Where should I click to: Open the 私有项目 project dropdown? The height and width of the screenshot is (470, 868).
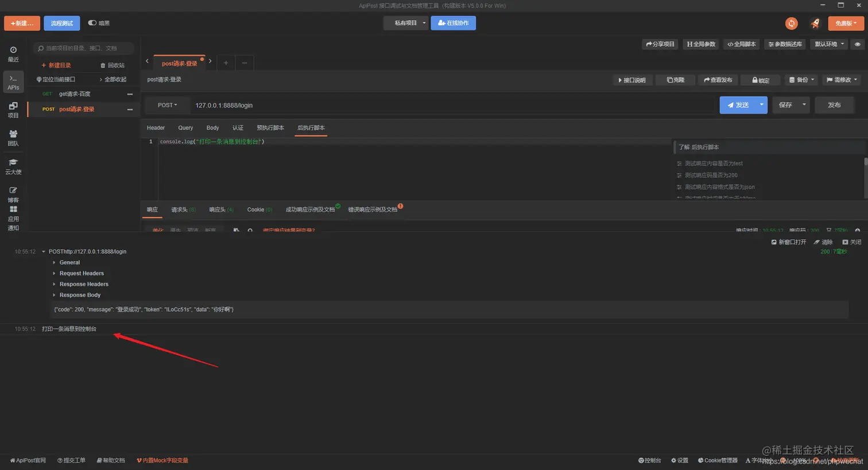click(406, 23)
